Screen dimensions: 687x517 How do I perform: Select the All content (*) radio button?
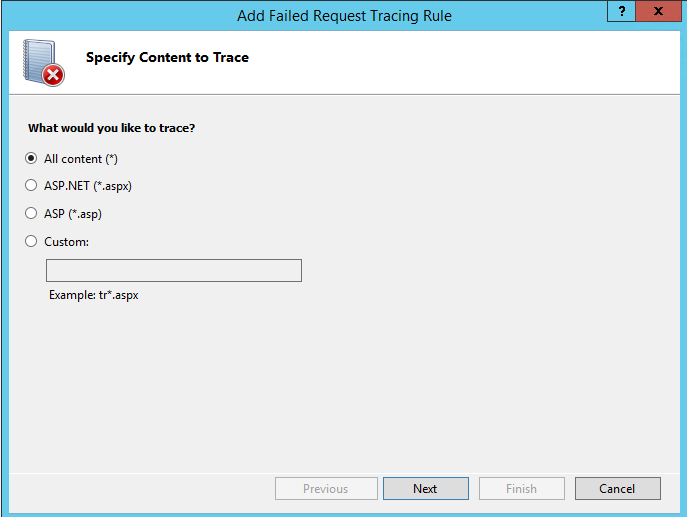coord(31,158)
